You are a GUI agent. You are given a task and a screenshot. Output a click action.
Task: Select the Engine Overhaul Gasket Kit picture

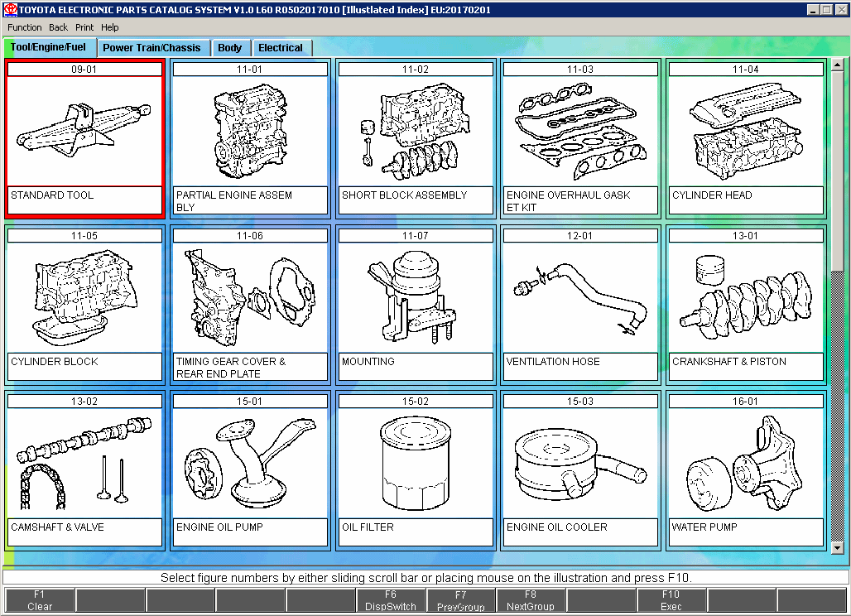(580, 131)
